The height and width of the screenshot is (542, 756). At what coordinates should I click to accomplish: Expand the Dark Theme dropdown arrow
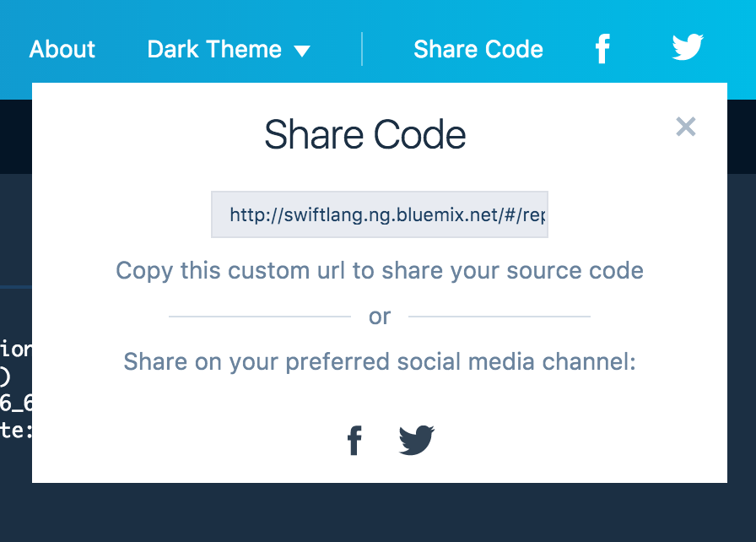[x=302, y=51]
